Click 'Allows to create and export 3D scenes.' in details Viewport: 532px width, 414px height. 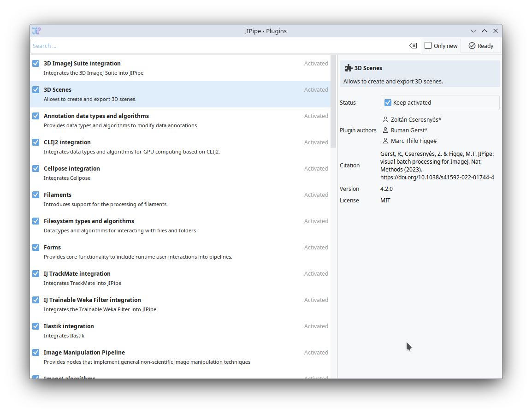point(393,82)
